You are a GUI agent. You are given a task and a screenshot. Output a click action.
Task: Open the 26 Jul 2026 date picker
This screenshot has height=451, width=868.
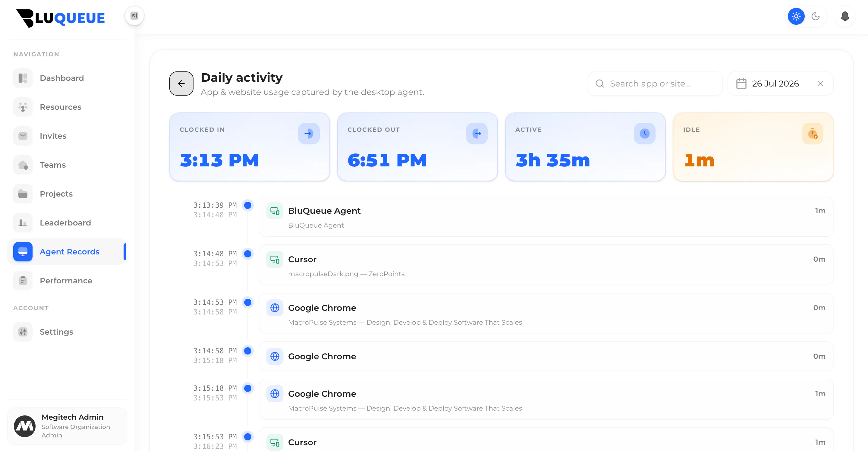780,84
